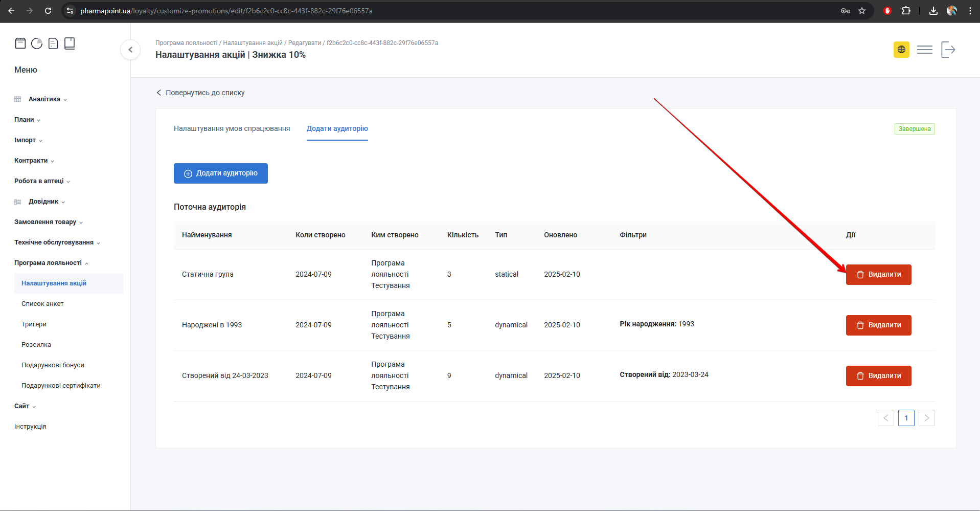
Task: Open the browser extensions puzzle icon
Action: click(906, 11)
